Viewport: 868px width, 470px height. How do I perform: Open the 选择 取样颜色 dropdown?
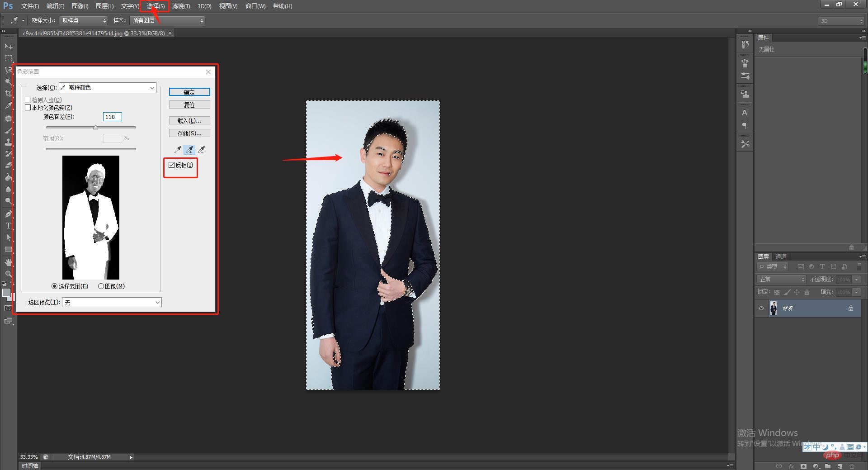point(108,88)
